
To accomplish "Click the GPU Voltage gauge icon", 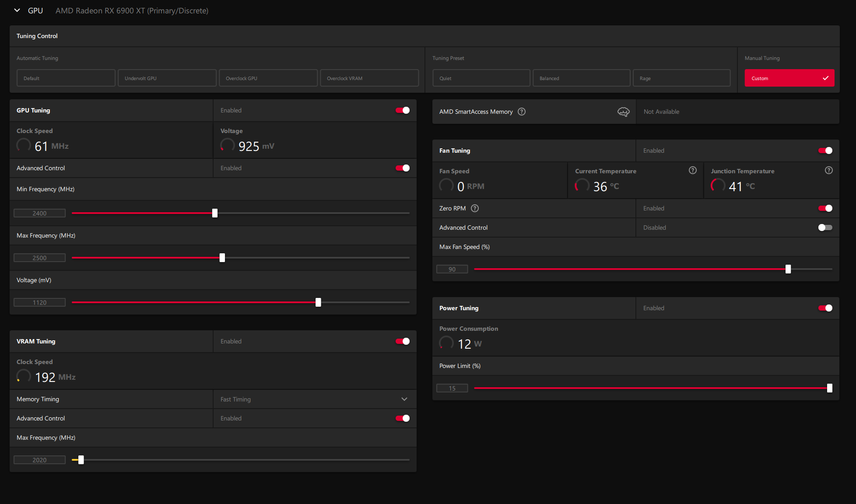I will (228, 145).
